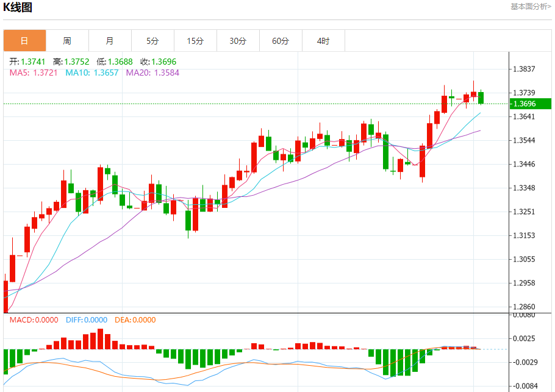Image resolution: width=555 pixels, height=392 pixels.
Task: Open the 30分 interval tab
Action: tap(238, 41)
